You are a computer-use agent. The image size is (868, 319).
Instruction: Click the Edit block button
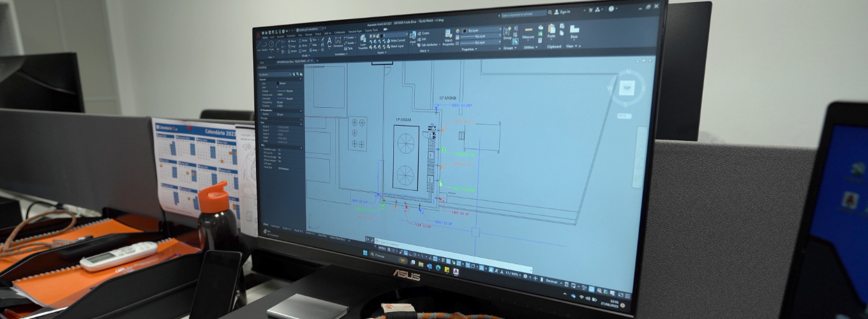click(422, 39)
